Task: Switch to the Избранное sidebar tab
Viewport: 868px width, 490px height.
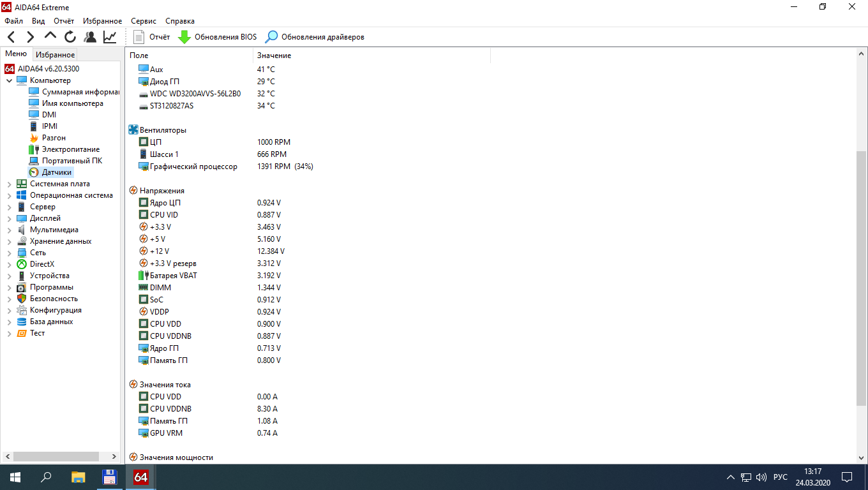Action: pyautogui.click(x=56, y=55)
